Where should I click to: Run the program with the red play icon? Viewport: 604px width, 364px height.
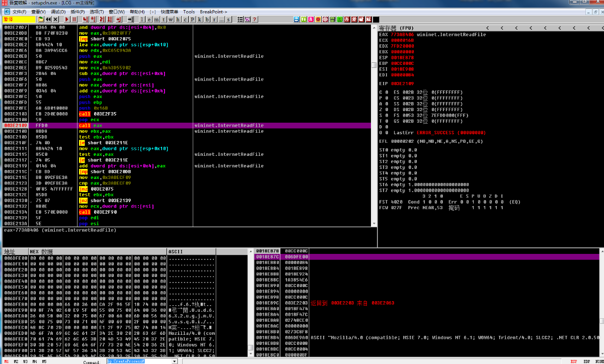pyautogui.click(x=67, y=19)
